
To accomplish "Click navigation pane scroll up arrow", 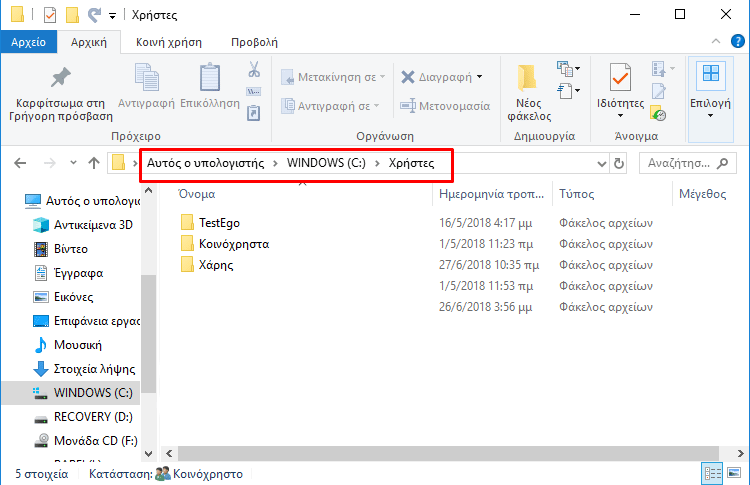I will point(149,190).
